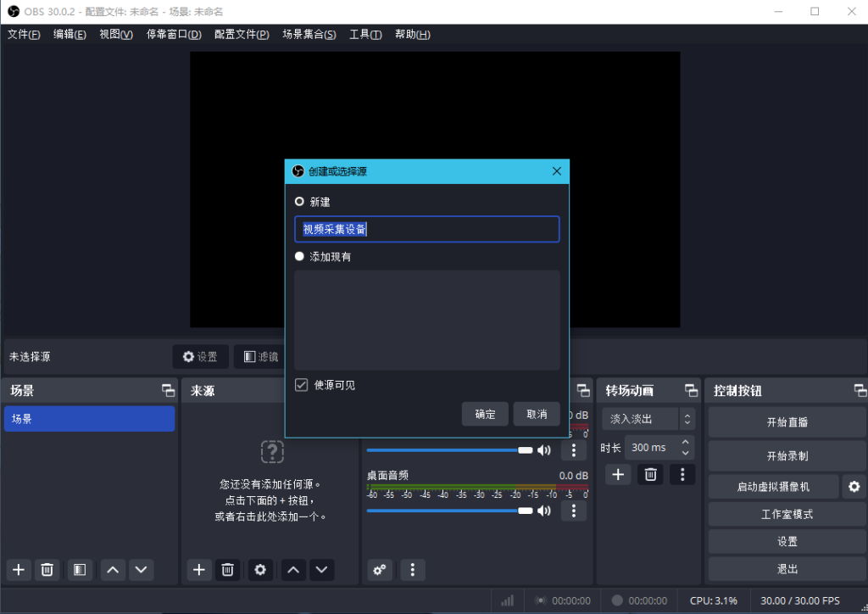Screen dimensions: 868x614
Task: Click the 确定 button in dialog
Action: 485,414
